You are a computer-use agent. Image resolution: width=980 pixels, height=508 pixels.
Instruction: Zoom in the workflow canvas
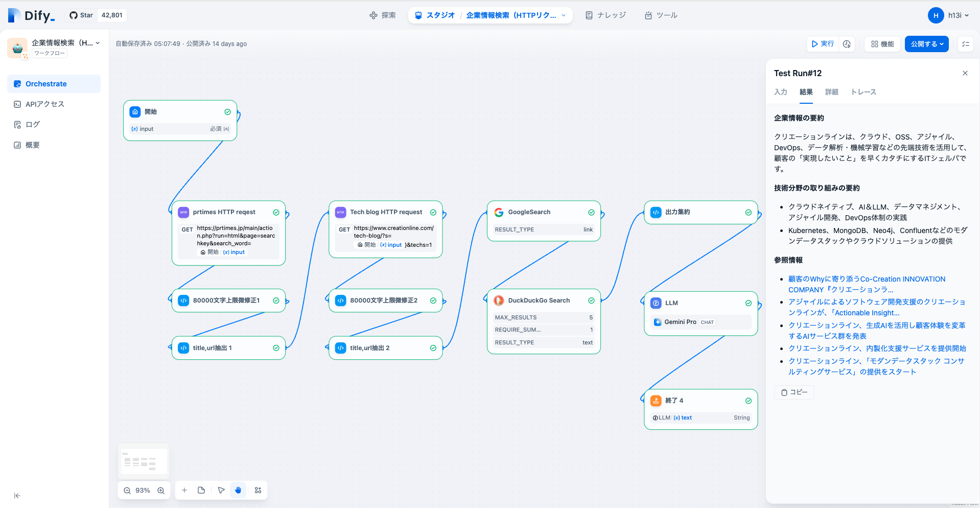[x=161, y=490]
